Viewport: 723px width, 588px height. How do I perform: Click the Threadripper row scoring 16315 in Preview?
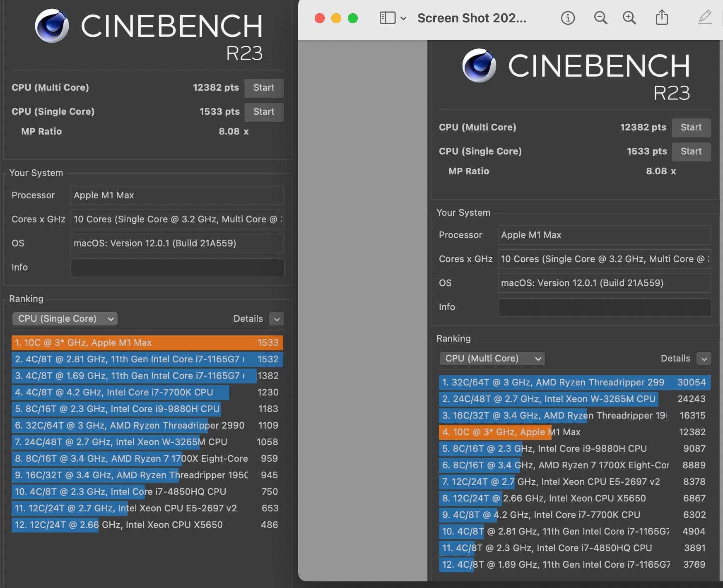pos(575,416)
